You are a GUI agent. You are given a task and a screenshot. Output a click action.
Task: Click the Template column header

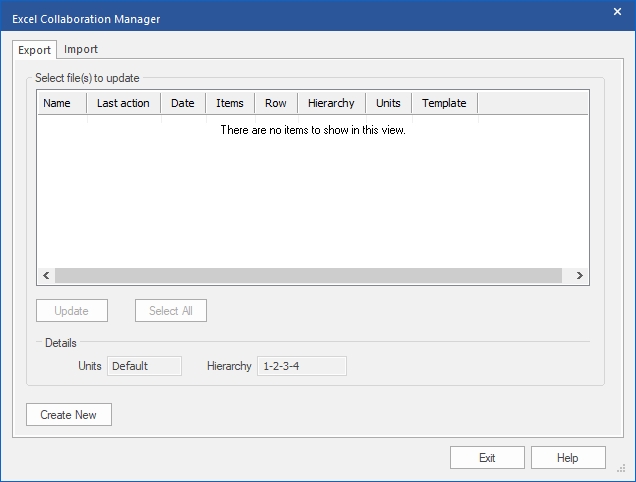tap(444, 103)
